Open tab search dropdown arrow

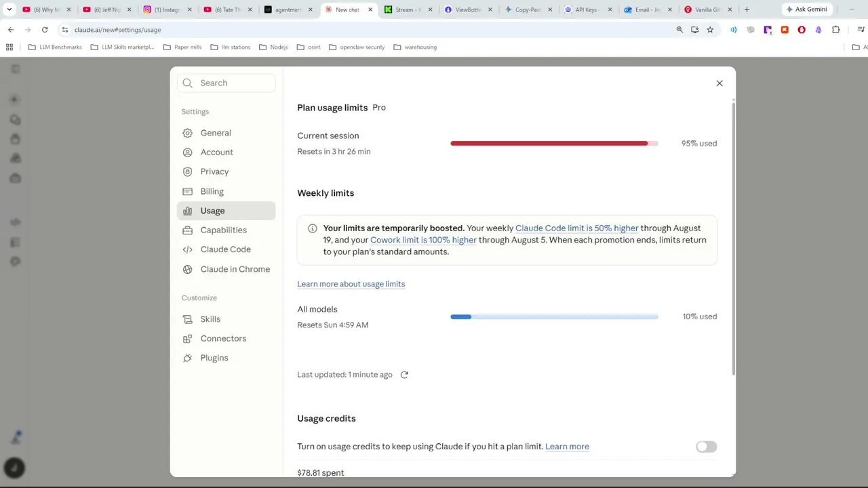9,9
